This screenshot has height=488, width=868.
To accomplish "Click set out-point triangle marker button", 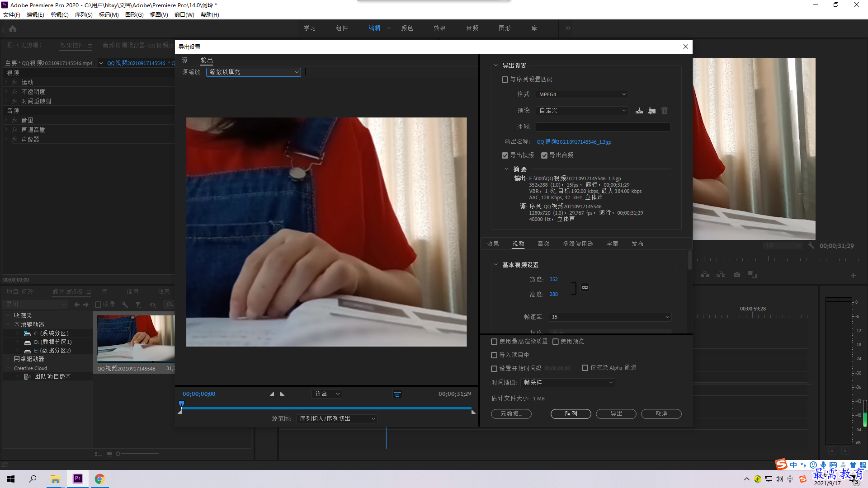I will click(x=283, y=394).
